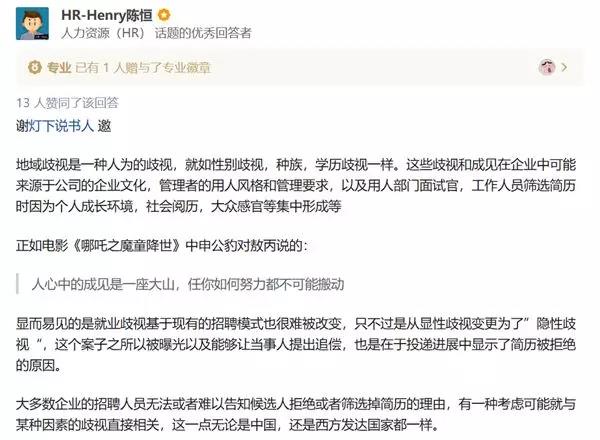Viewport: 600px width, 440px height.
Task: View the 13 人赞同了该回答 voters list
Action: [67, 103]
